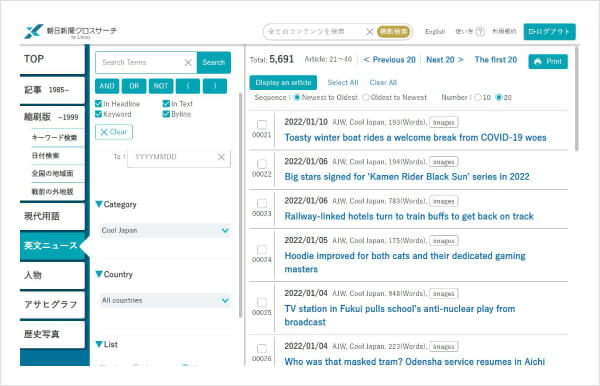Click the results list vertical scrollbar
This screenshot has height=386, width=600.
577,99
